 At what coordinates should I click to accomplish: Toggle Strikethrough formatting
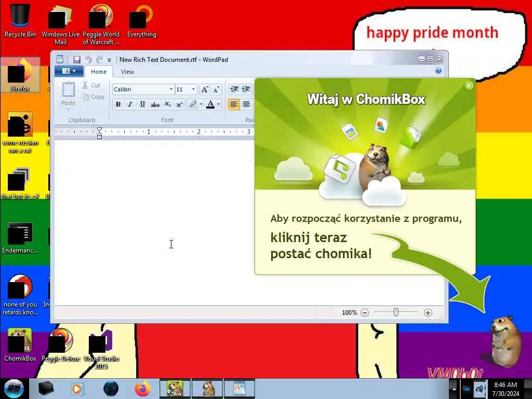click(x=155, y=104)
